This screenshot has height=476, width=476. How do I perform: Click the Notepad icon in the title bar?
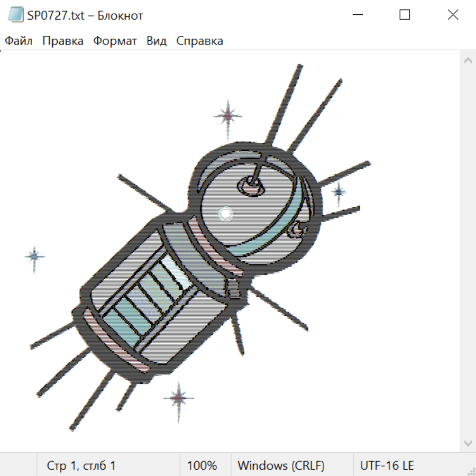(x=16, y=15)
